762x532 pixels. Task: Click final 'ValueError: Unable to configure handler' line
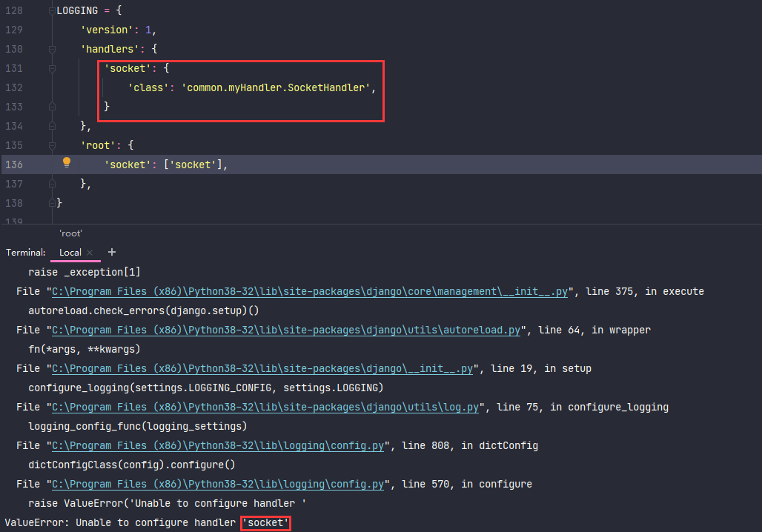(148, 523)
